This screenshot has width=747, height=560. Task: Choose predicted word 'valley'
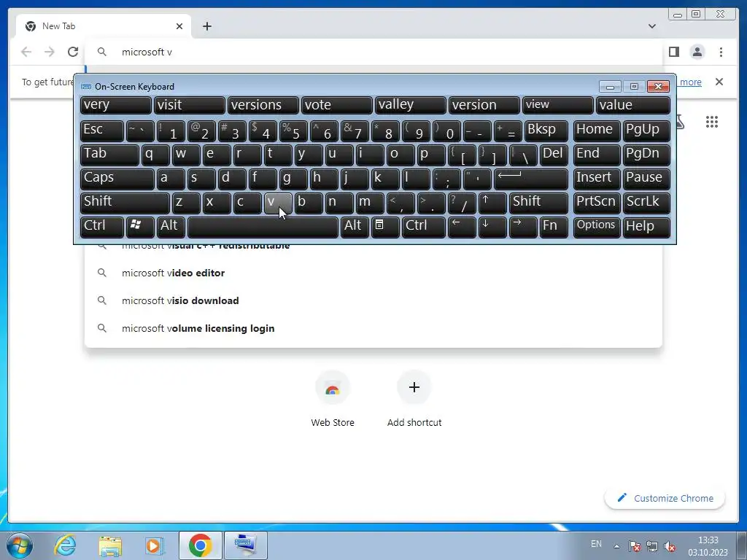pos(411,105)
